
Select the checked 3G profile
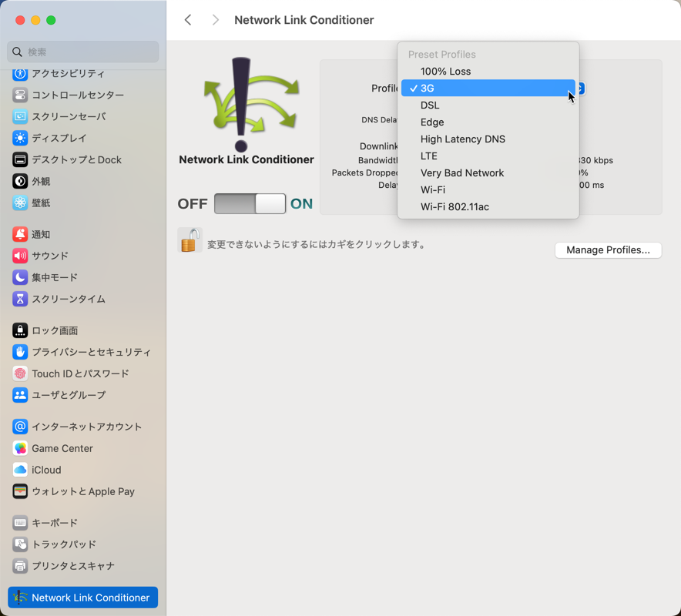(488, 88)
